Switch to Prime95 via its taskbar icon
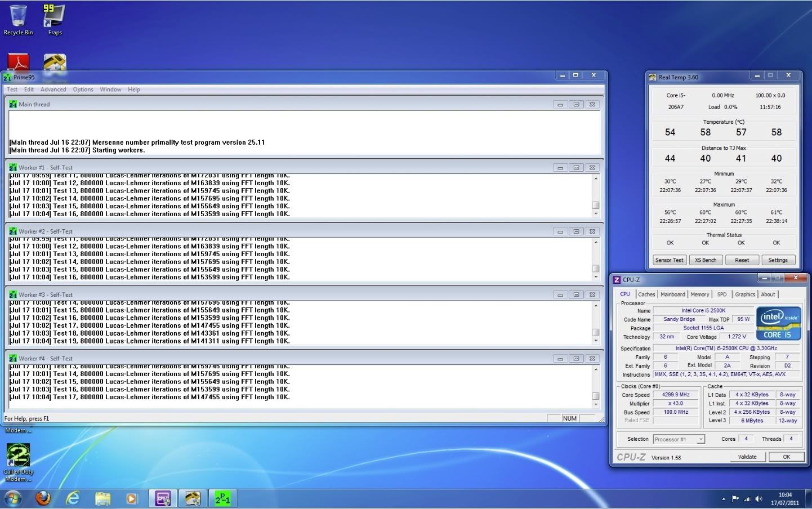This screenshot has height=509, width=812. click(x=222, y=498)
